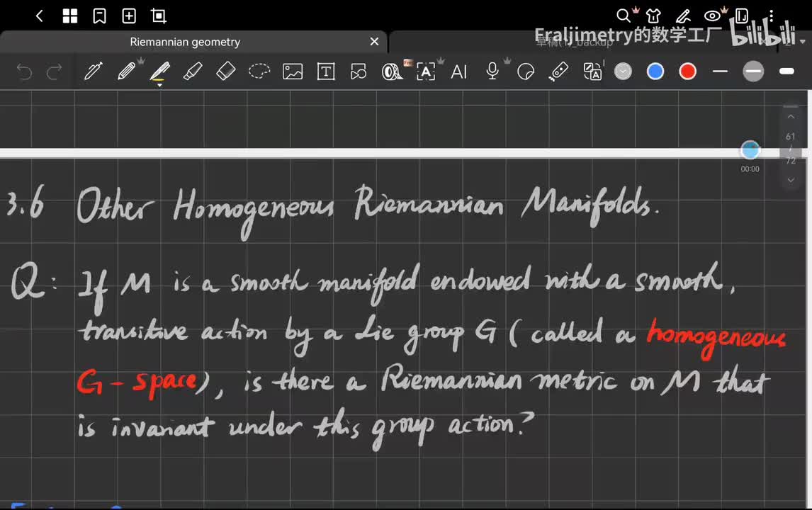Screen dimensions: 812x510
Task: Open the bookmarks icon in the top bar
Action: point(99,16)
